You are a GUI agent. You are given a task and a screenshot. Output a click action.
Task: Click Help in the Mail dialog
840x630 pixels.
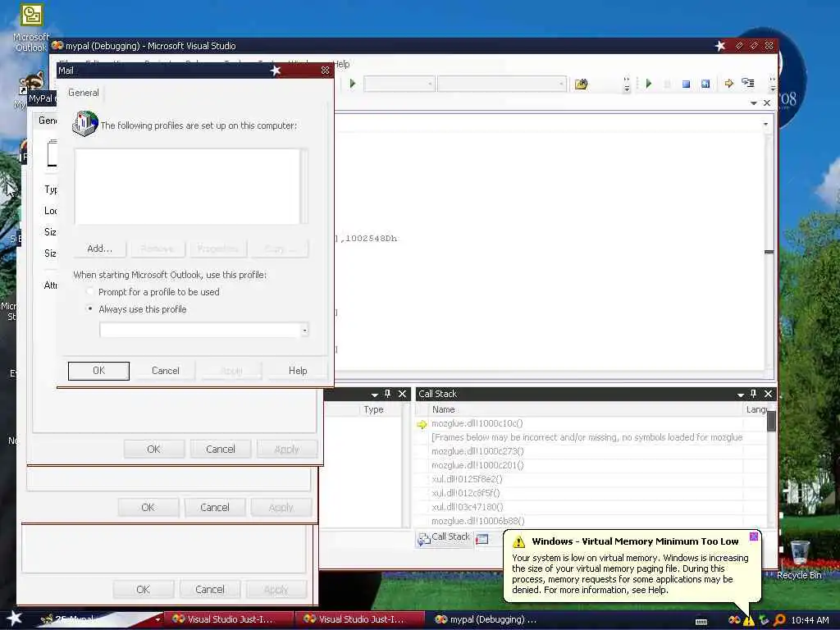pyautogui.click(x=298, y=371)
